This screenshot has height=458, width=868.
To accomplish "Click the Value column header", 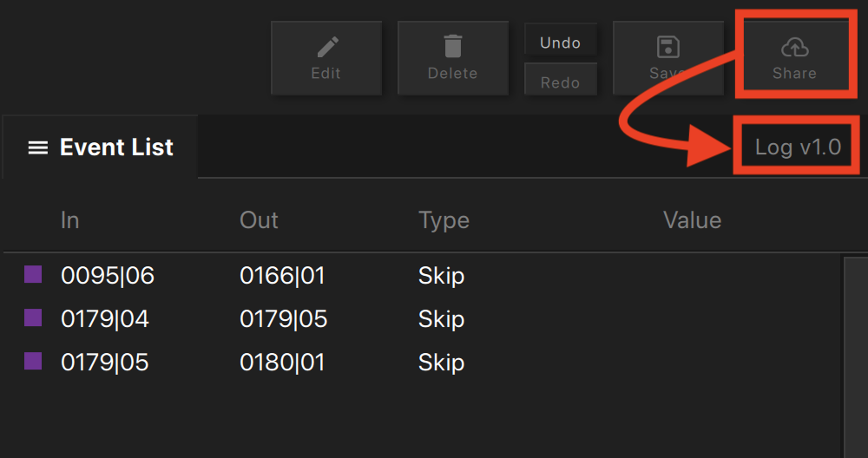I will coord(692,220).
